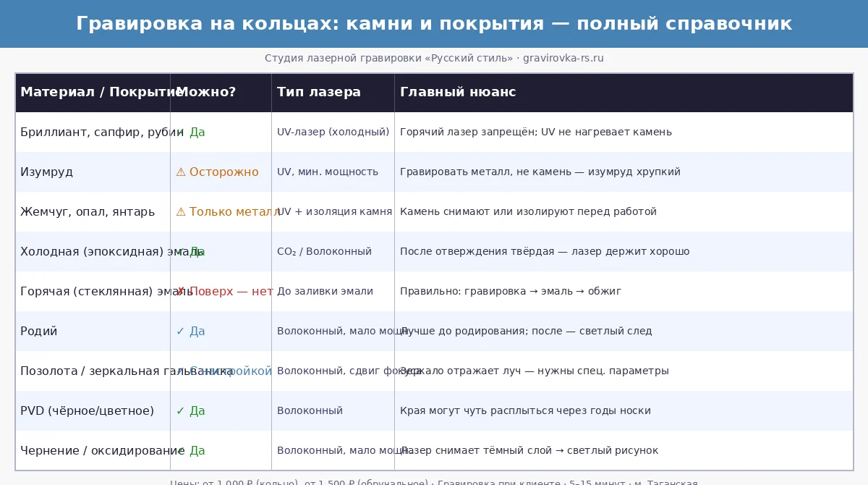Image resolution: width=868 pixels, height=485 pixels.
Task: Click the 'Можно?' column header
Action: [x=221, y=93]
